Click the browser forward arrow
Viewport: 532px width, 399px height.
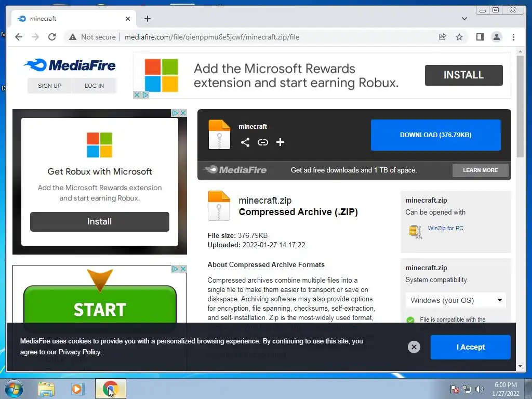point(35,37)
